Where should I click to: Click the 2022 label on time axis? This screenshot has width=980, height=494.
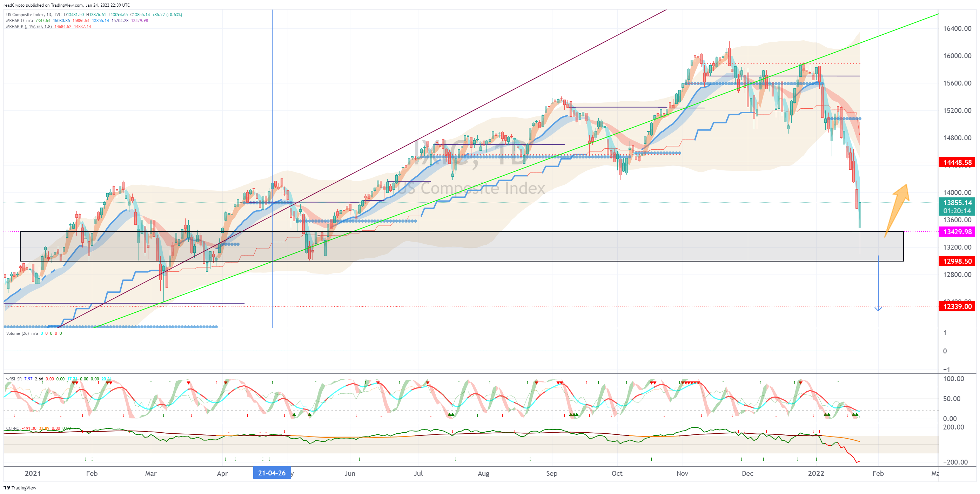coord(816,473)
